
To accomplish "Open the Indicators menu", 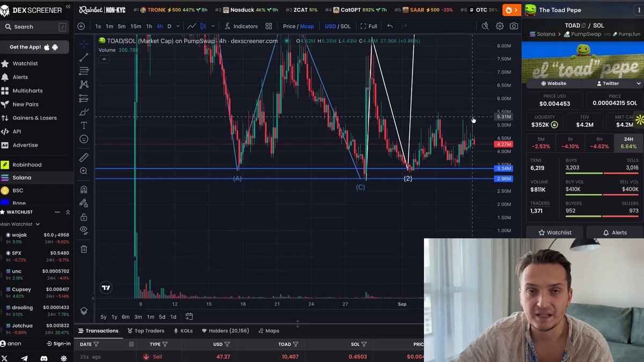I will (x=241, y=26).
